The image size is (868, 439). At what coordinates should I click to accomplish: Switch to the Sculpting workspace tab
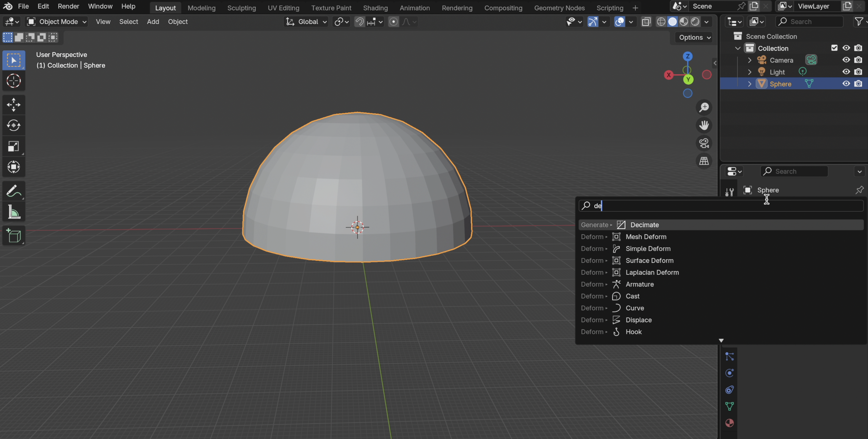[x=241, y=8]
